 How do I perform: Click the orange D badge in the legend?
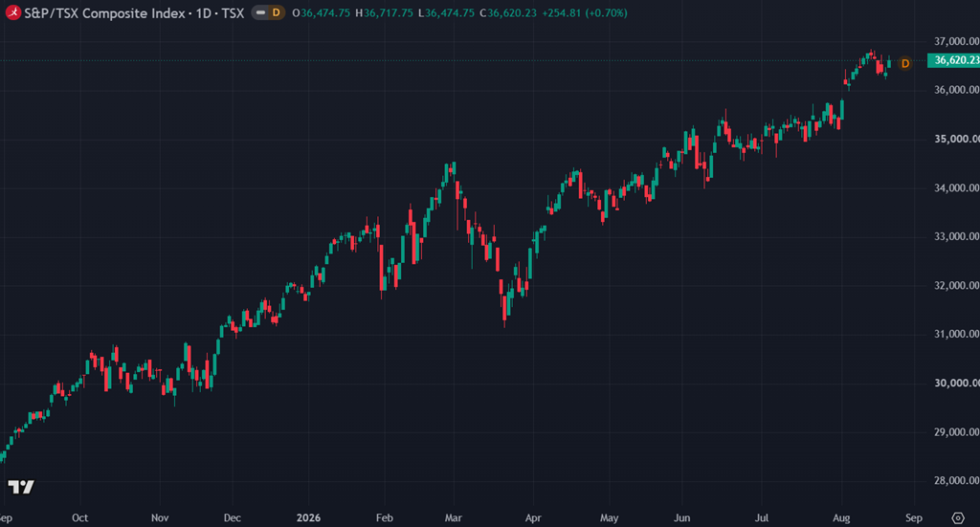(277, 12)
